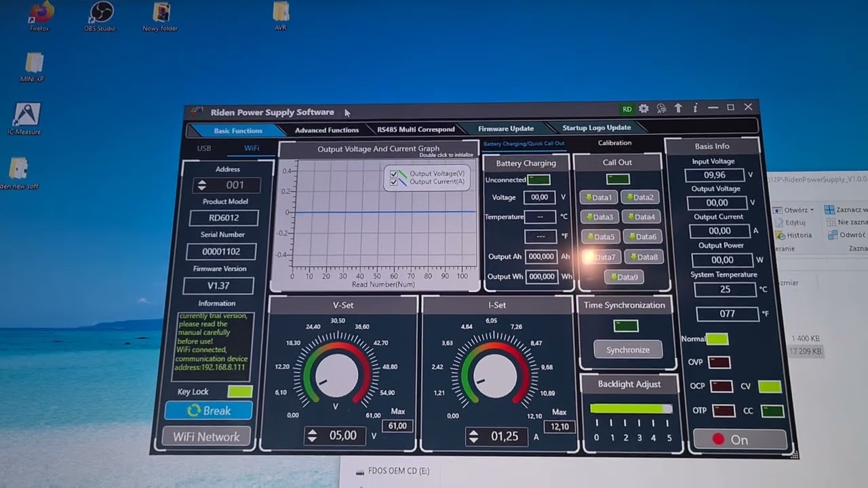This screenshot has height=488, width=868.
Task: Click the CV status indicator
Action: pyautogui.click(x=770, y=386)
